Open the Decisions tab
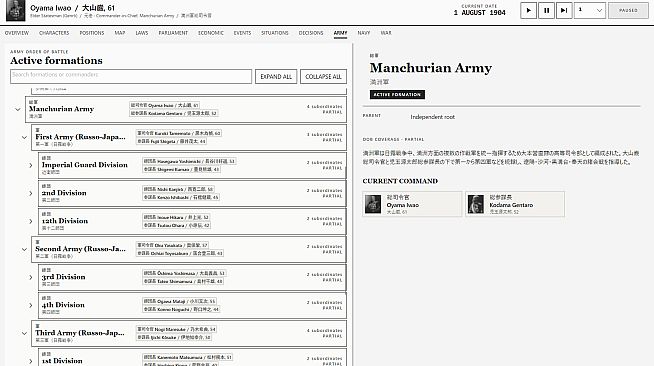Screen dimensions: 654x366 [311, 33]
